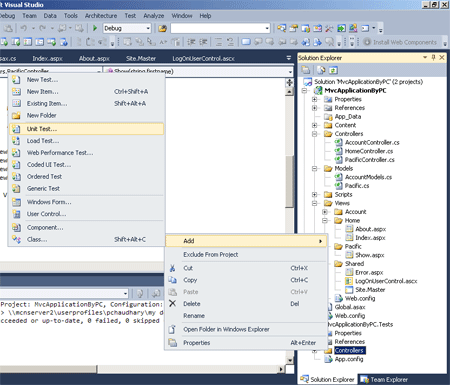Open the Test menu
Viewport: 450px width, 385px height.
pos(130,16)
